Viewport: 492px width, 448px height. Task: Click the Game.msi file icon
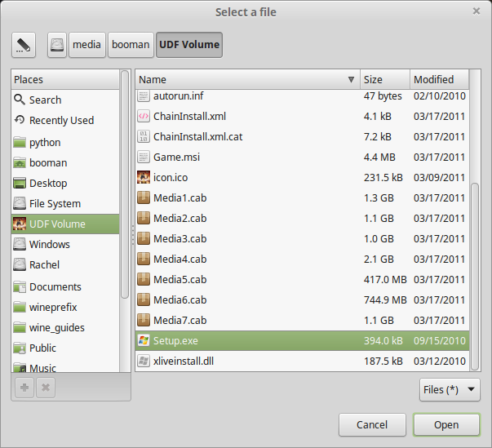[x=144, y=157]
